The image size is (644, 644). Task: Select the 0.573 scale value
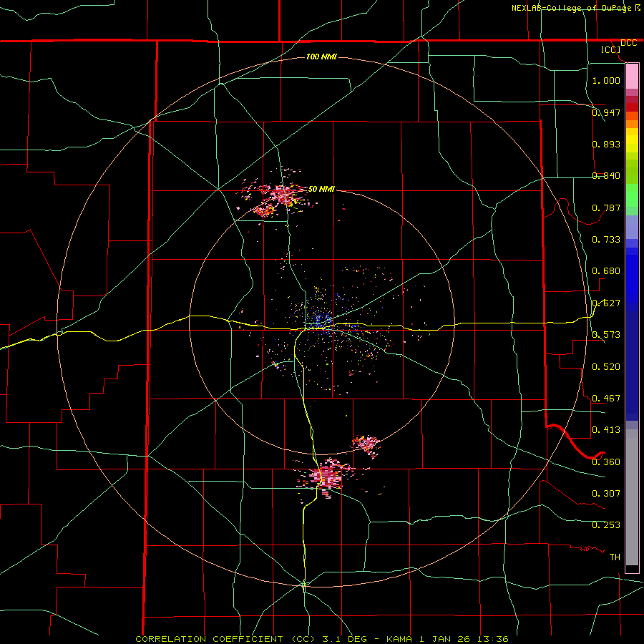point(606,335)
